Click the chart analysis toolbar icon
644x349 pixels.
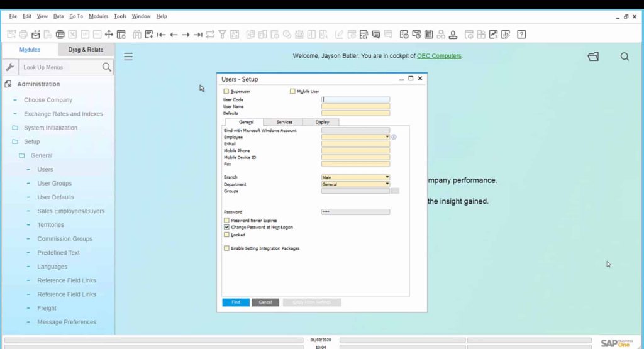[493, 35]
